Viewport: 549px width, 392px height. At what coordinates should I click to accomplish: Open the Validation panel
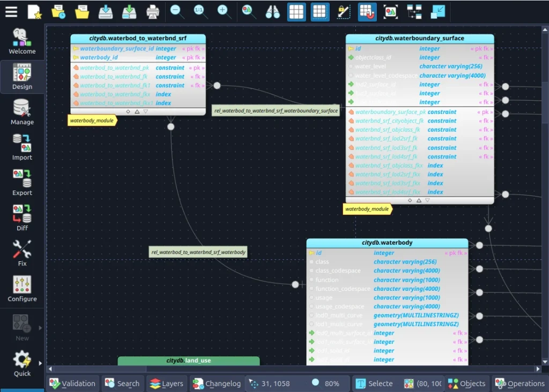pos(72,383)
